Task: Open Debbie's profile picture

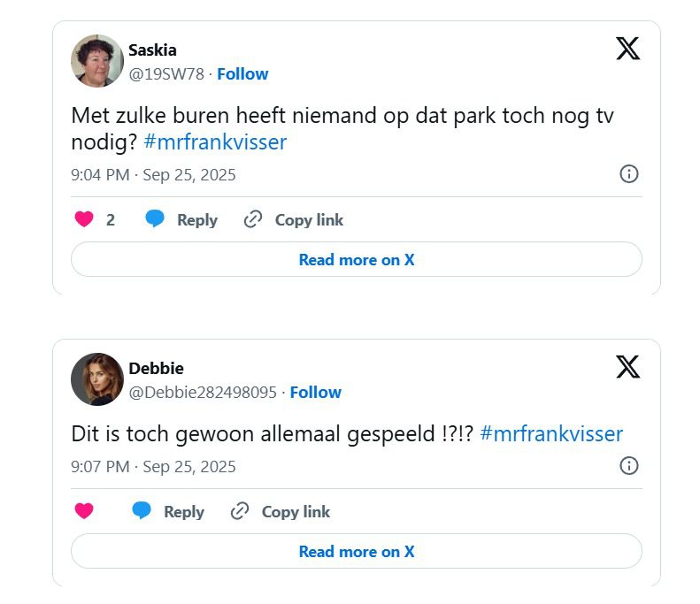Action: [96, 379]
